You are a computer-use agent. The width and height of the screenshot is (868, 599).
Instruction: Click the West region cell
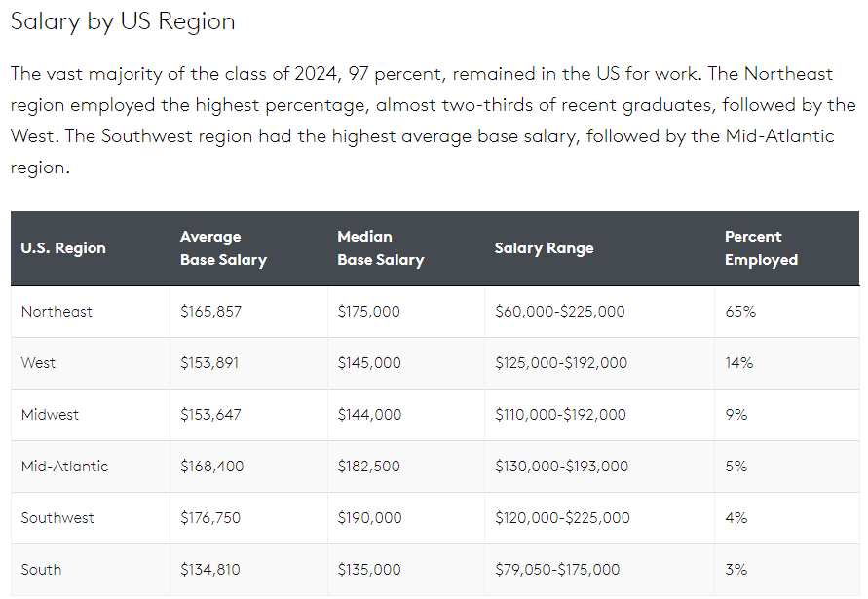(x=39, y=363)
